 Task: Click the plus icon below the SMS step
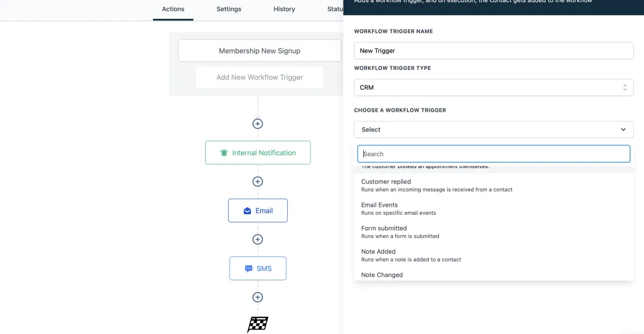258,297
